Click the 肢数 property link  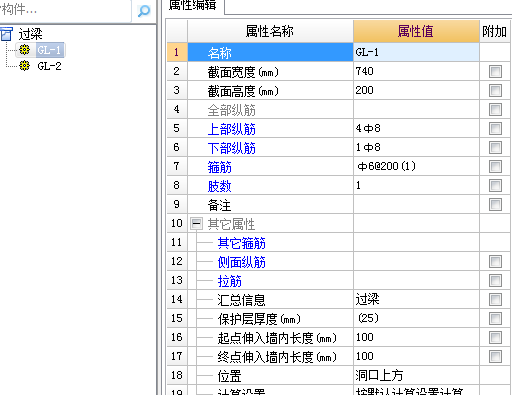click(219, 186)
